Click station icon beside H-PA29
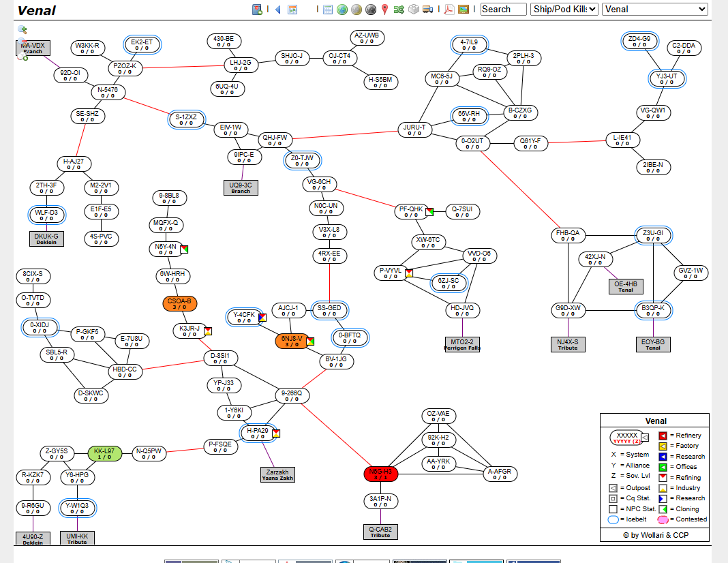This screenshot has width=728, height=563. [276, 433]
